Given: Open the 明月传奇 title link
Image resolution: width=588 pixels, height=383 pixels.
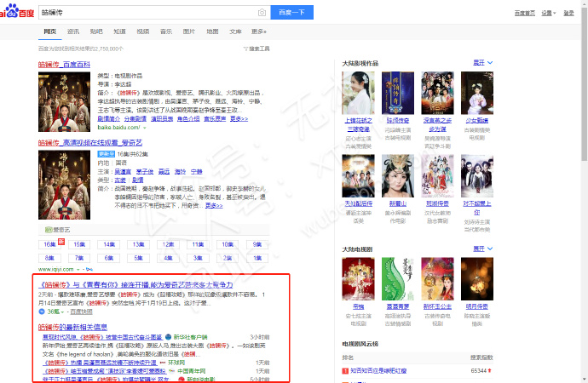Looking at the screenshot, I should 477,306.
